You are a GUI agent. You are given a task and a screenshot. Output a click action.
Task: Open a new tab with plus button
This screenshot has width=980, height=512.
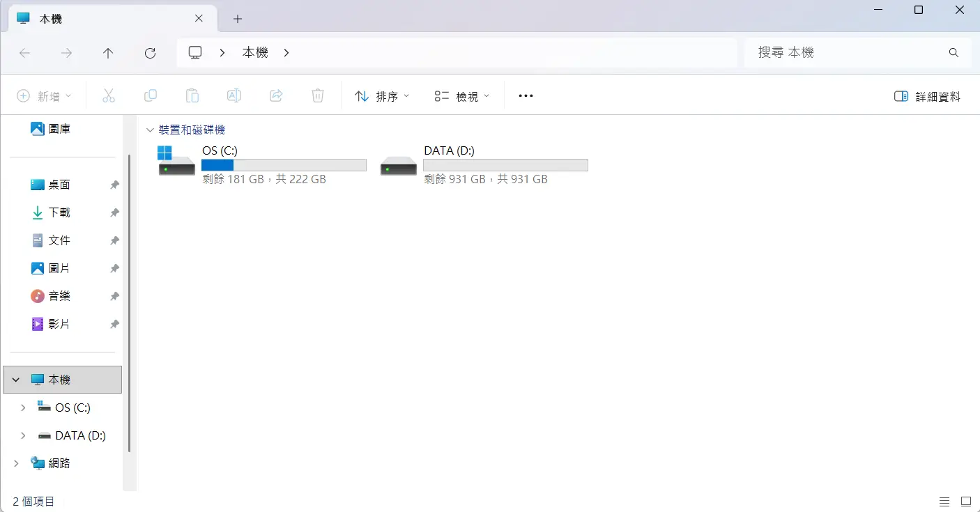(x=238, y=19)
